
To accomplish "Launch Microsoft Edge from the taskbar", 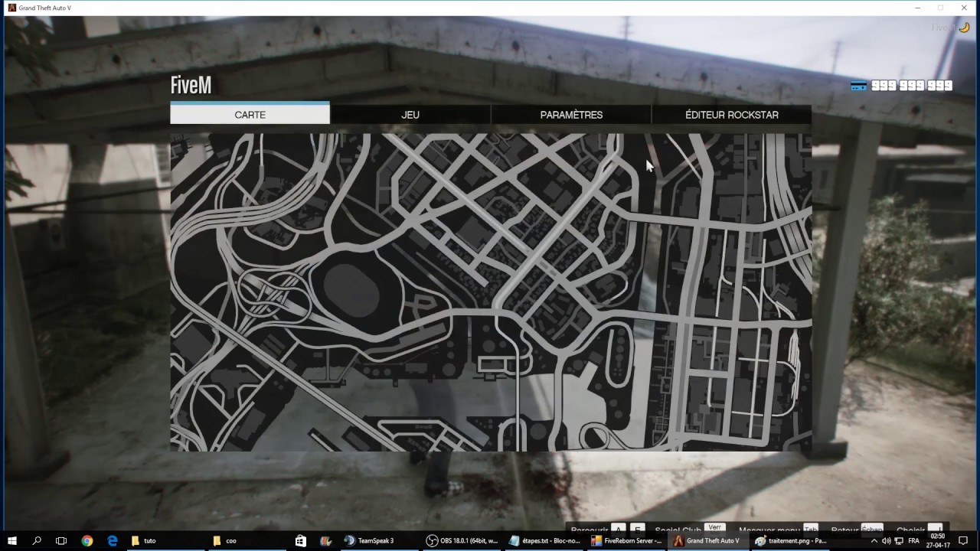I will (112, 540).
